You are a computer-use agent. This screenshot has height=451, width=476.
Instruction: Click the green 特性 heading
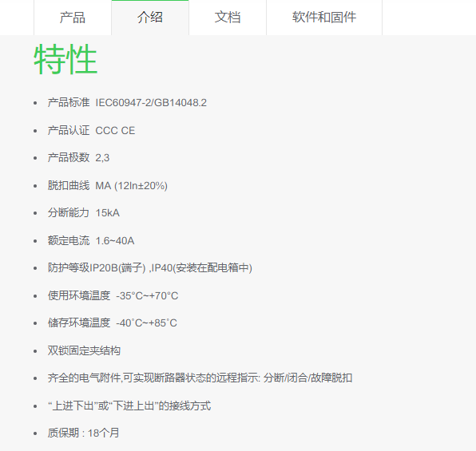pyautogui.click(x=65, y=59)
